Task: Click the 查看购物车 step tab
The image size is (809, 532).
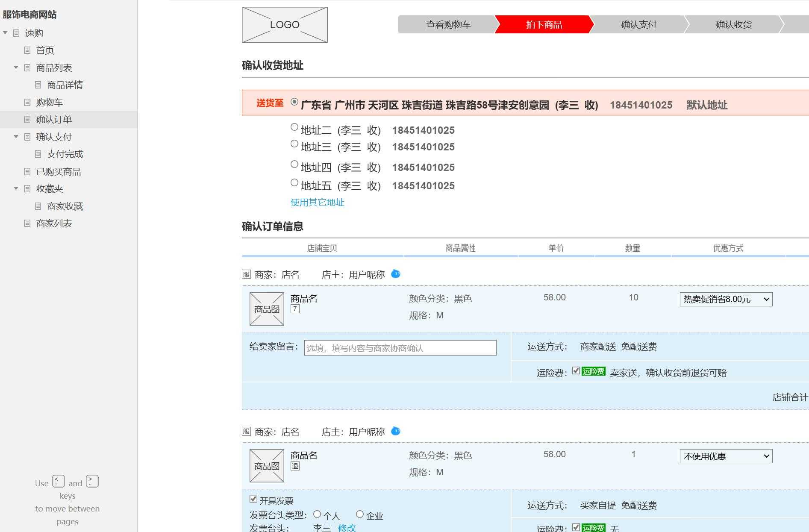Action: point(447,24)
